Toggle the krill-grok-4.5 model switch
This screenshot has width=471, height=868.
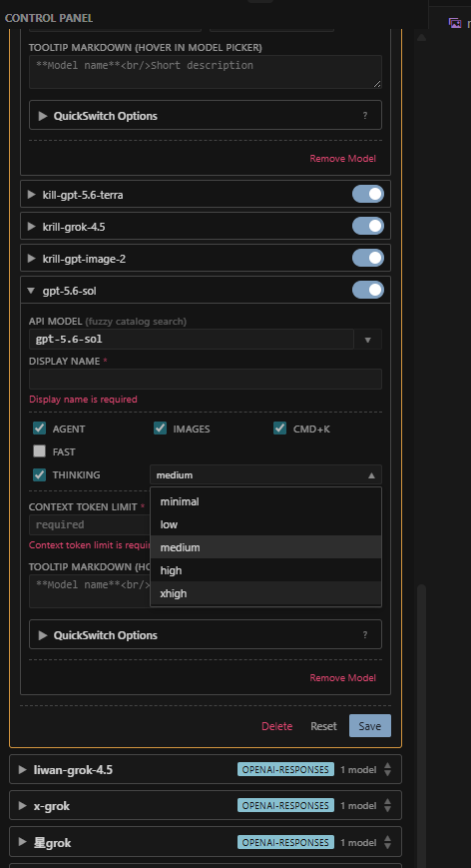click(x=367, y=226)
